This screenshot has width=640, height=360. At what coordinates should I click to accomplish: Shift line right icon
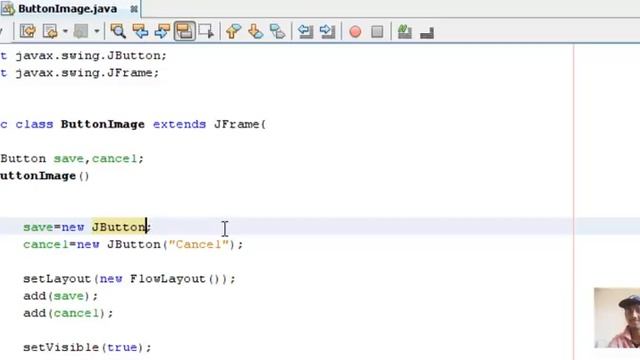pyautogui.click(x=327, y=31)
